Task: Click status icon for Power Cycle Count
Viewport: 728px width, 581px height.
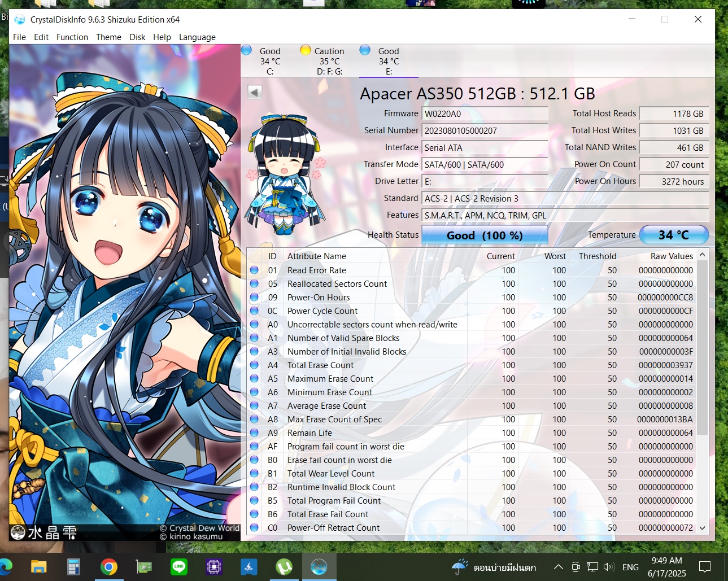Action: 254,311
